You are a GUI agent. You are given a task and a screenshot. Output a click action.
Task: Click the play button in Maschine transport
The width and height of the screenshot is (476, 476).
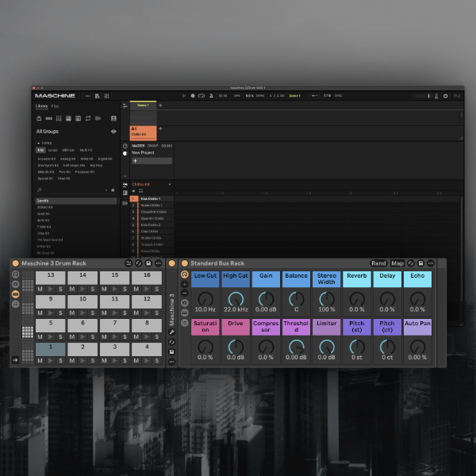(x=184, y=96)
